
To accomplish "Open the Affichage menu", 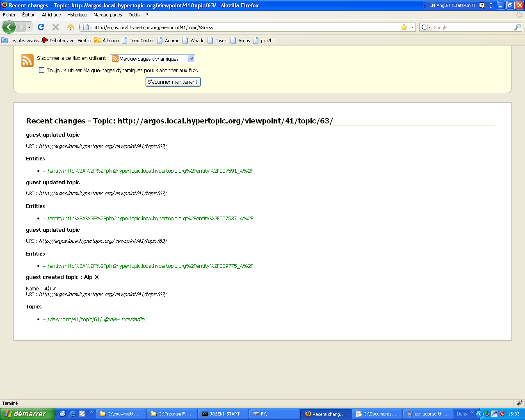I will point(51,15).
